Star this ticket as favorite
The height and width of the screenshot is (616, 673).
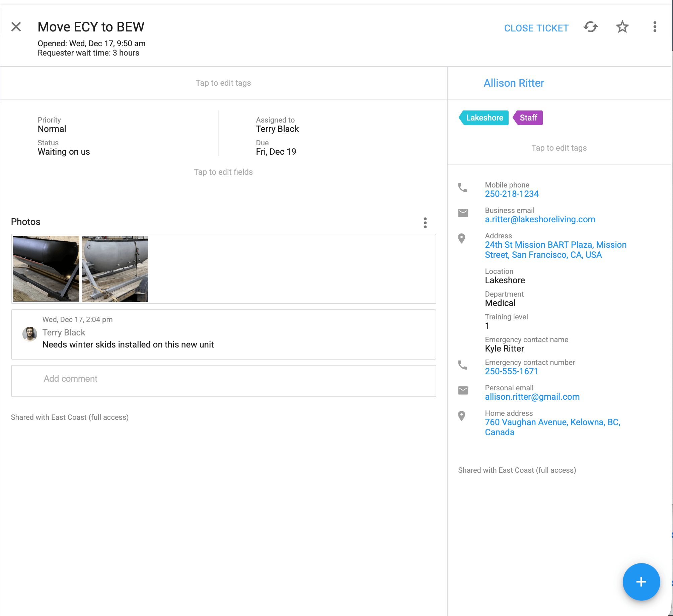click(622, 27)
